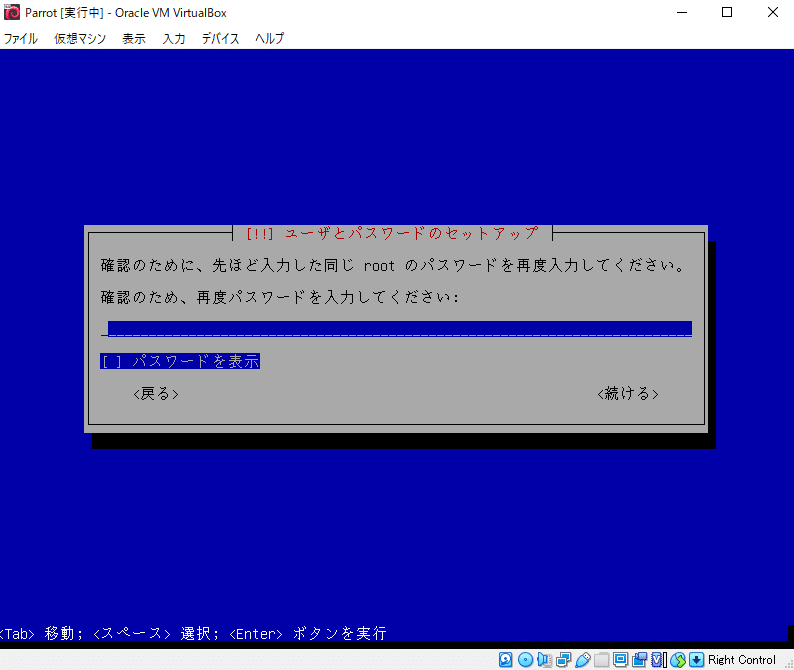
Task: Click the red setup dialog title text
Action: coord(392,233)
